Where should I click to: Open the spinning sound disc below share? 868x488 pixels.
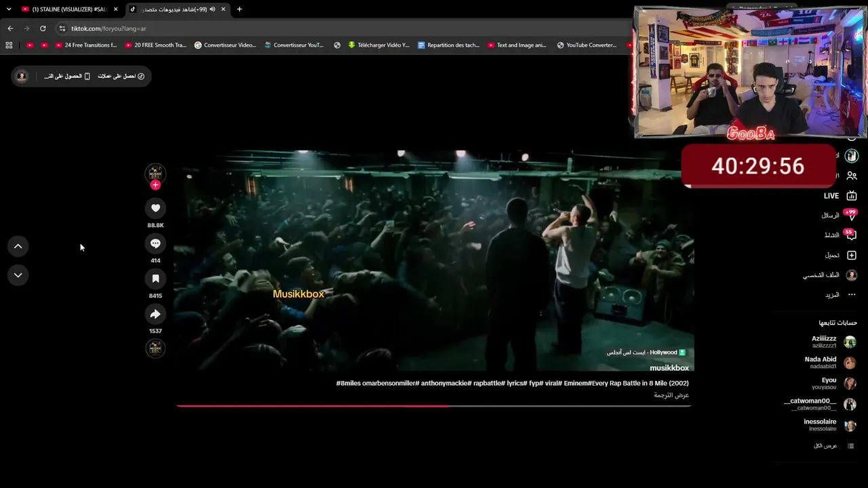[x=155, y=348]
